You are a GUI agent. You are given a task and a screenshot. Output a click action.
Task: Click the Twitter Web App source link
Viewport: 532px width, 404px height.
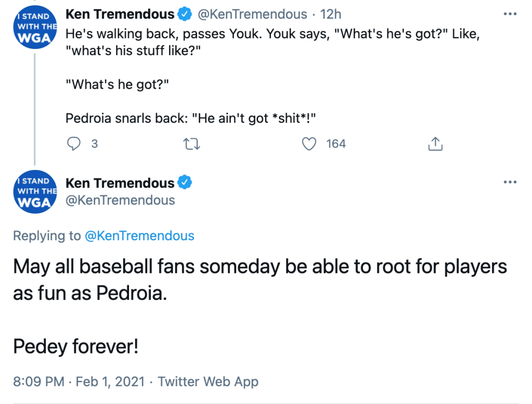pos(208,382)
